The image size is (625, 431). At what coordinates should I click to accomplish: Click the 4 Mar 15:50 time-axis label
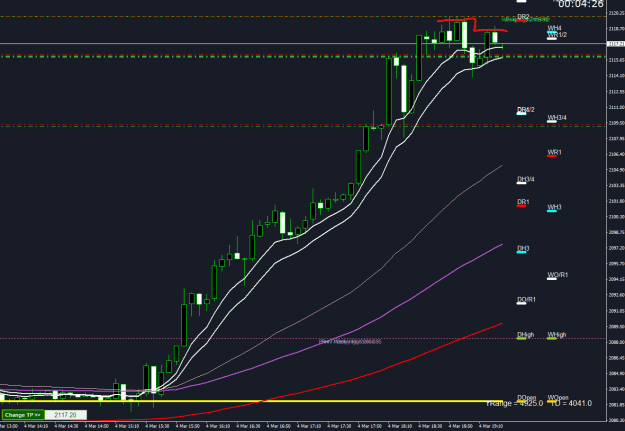187,426
